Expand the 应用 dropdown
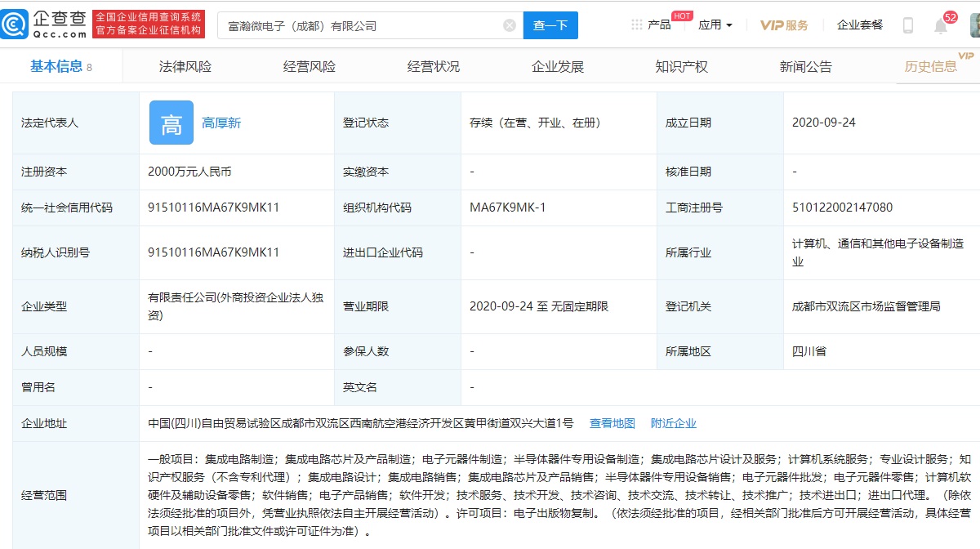Screen dimensions: 980x549 click(715, 25)
